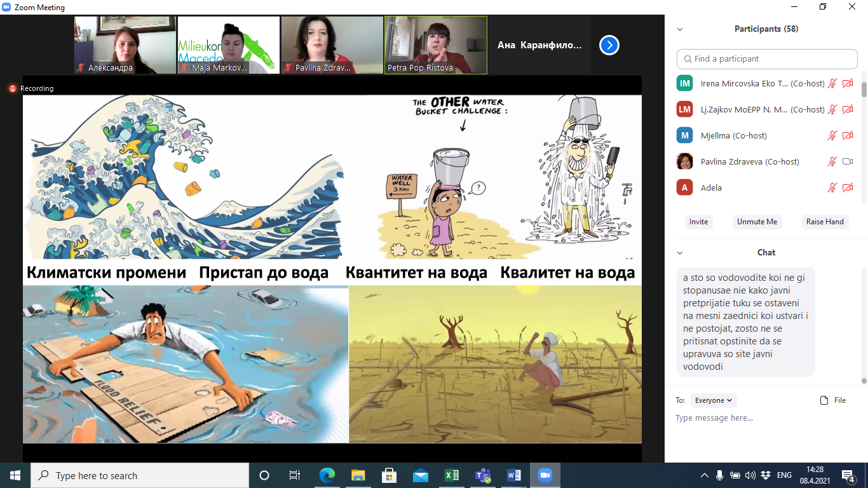
Task: Open Word from the taskbar
Action: click(513, 475)
